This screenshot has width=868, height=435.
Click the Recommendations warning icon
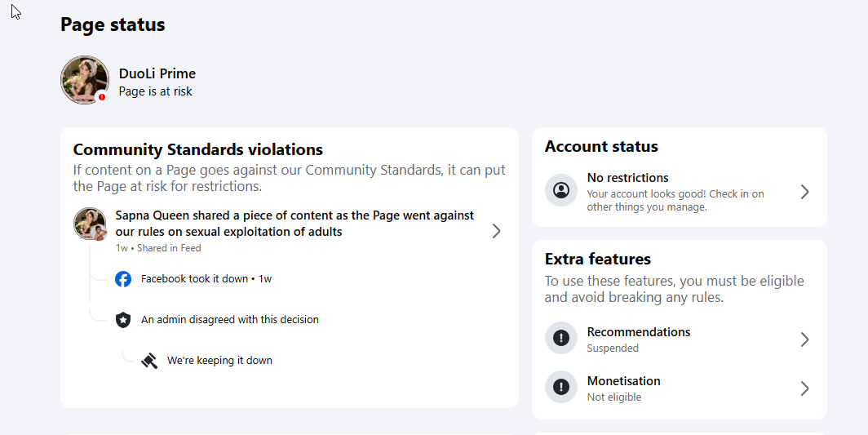pyautogui.click(x=561, y=338)
